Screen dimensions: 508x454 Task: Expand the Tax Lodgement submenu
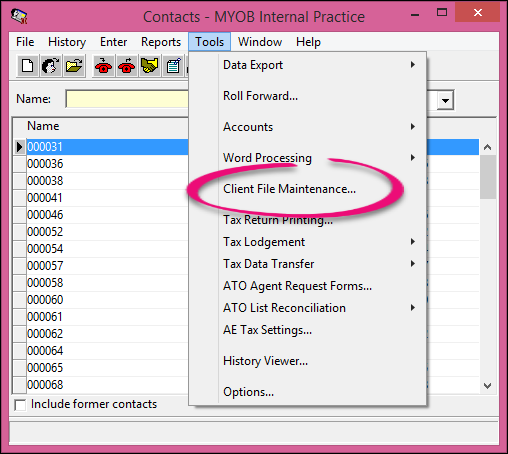[307, 242]
